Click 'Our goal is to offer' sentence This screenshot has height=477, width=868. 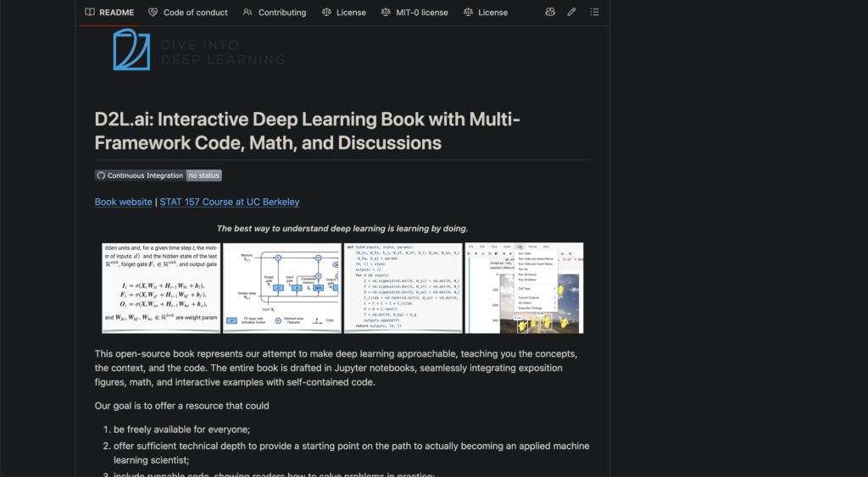point(181,406)
